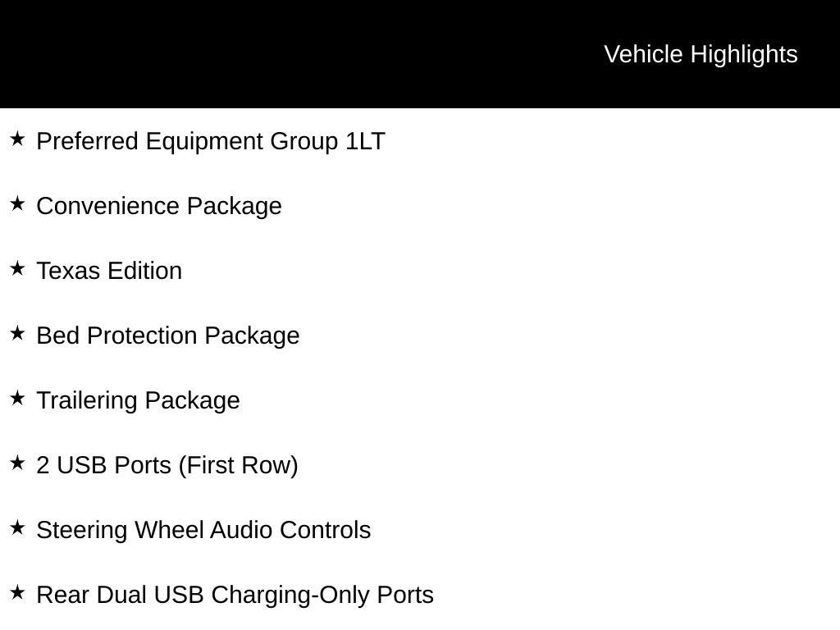This screenshot has width=840, height=630.
Task: Select the Preferred Equipment Group 1LT text
Action: pos(211,141)
